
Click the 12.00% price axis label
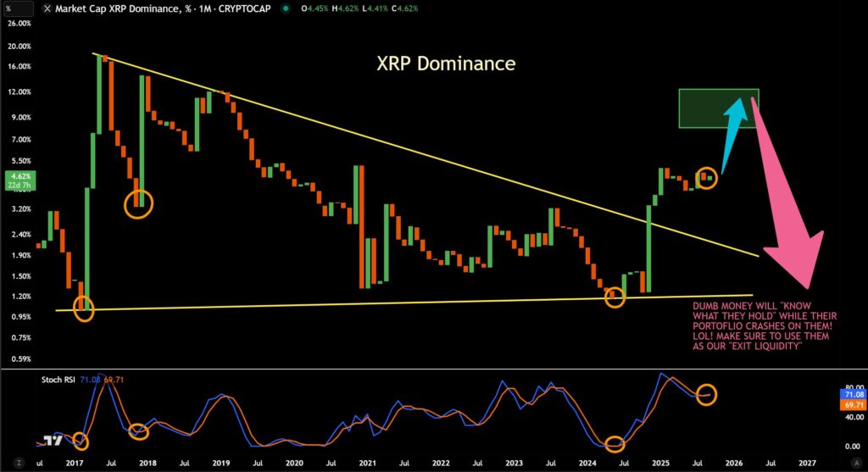[x=19, y=92]
